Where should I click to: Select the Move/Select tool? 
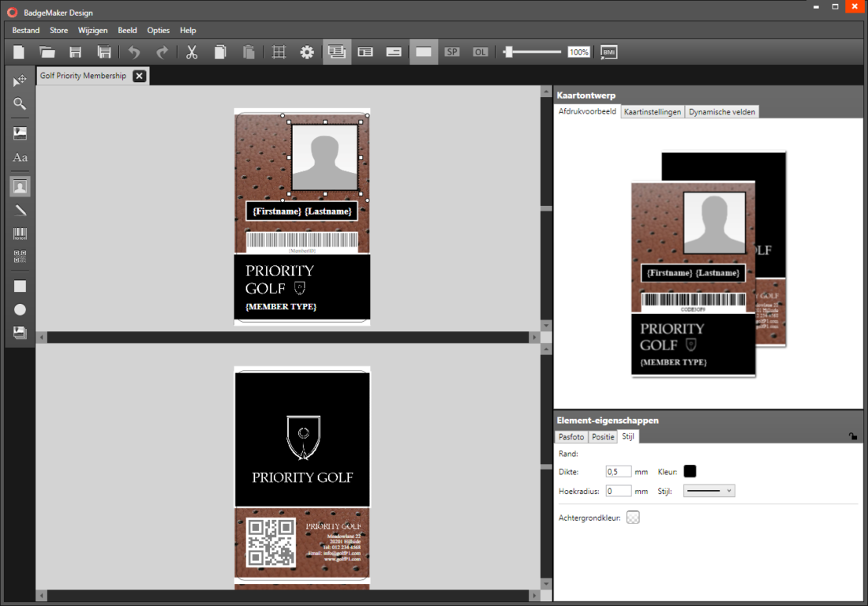tap(20, 79)
